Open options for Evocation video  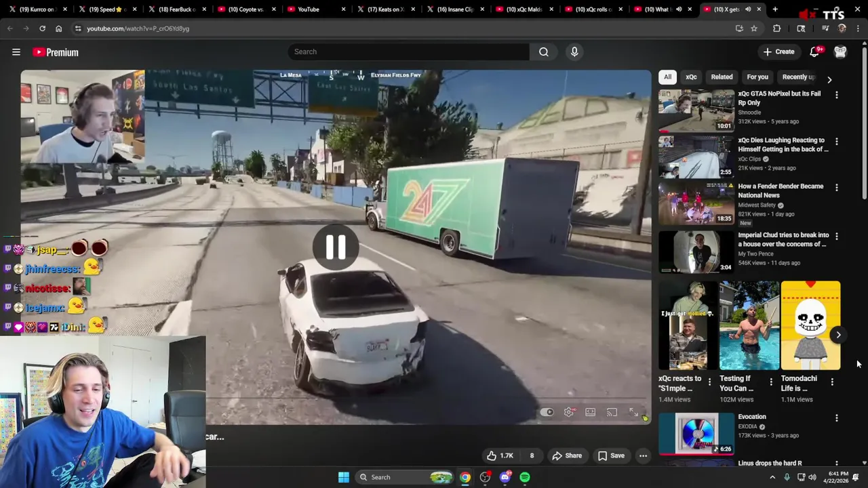(x=836, y=418)
